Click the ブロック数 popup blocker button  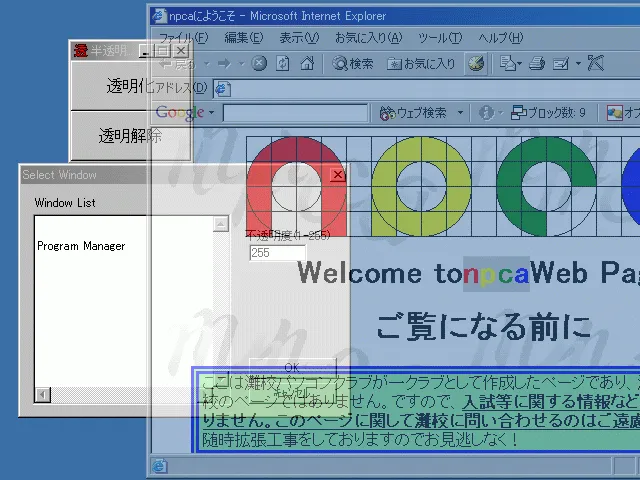click(548, 113)
